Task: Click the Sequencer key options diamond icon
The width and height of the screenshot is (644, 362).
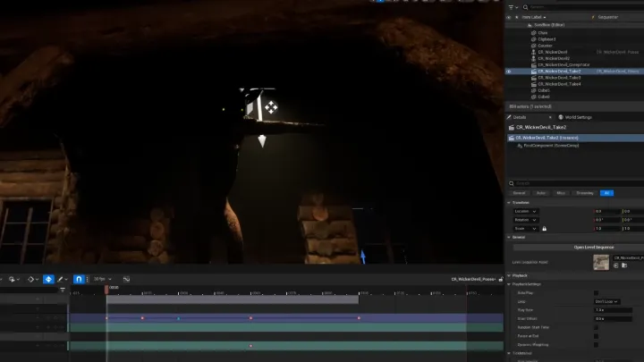Action: click(x=30, y=279)
